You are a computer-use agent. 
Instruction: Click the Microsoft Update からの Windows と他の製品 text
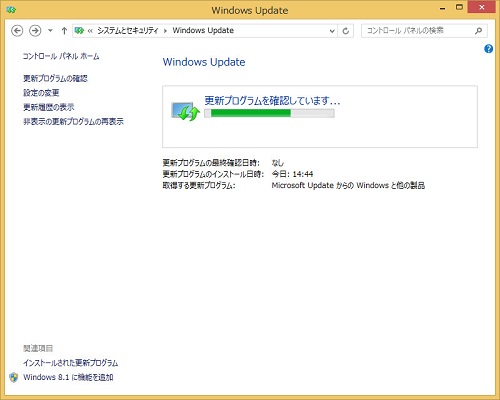pyautogui.click(x=348, y=185)
